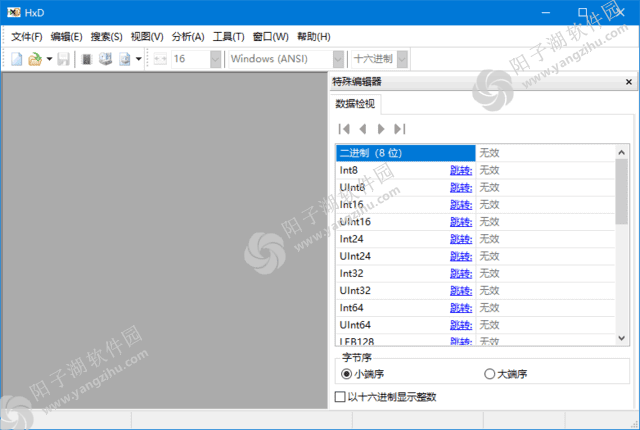Click the go to last byte icon
Viewport: 640px width, 430px height.
(400, 129)
